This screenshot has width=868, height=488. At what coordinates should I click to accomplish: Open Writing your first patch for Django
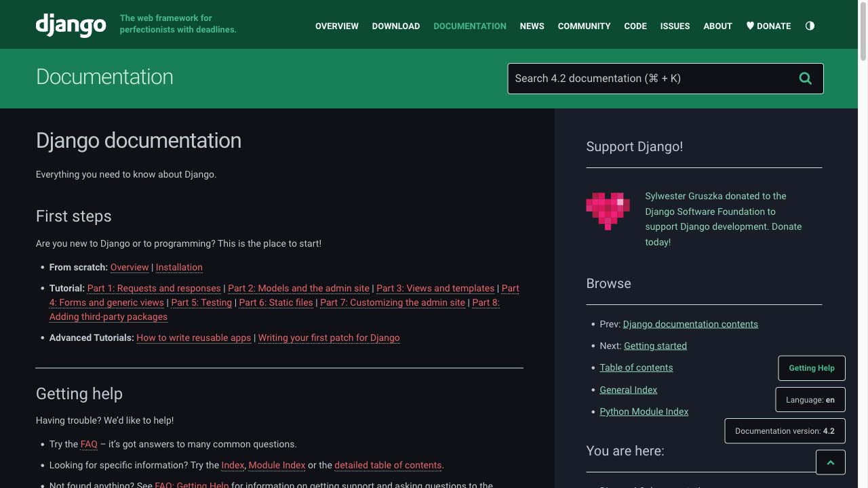click(329, 338)
